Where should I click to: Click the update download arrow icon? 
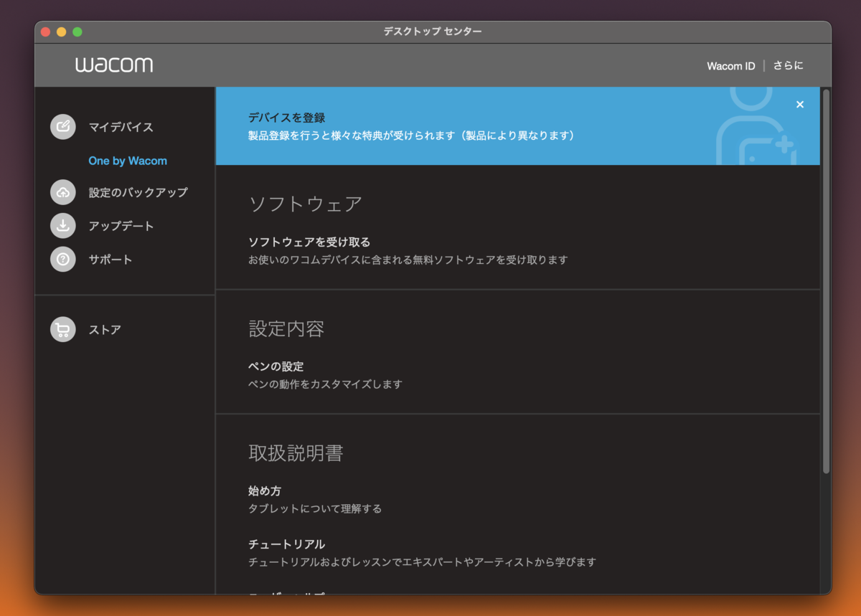click(63, 226)
